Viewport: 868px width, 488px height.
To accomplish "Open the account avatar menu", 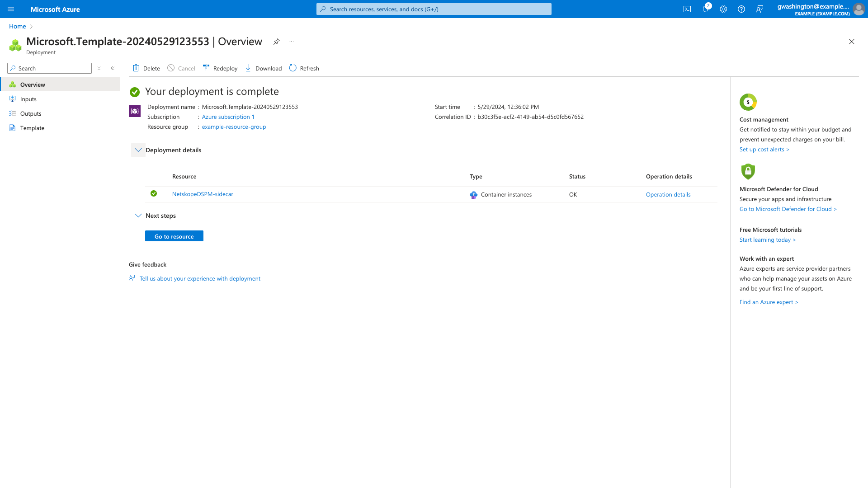I will click(859, 9).
